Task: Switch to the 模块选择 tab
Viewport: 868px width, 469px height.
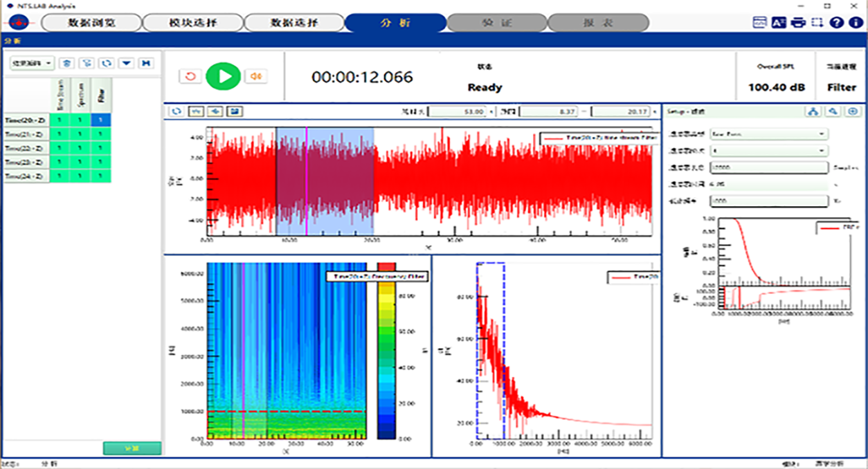Action: (x=192, y=23)
